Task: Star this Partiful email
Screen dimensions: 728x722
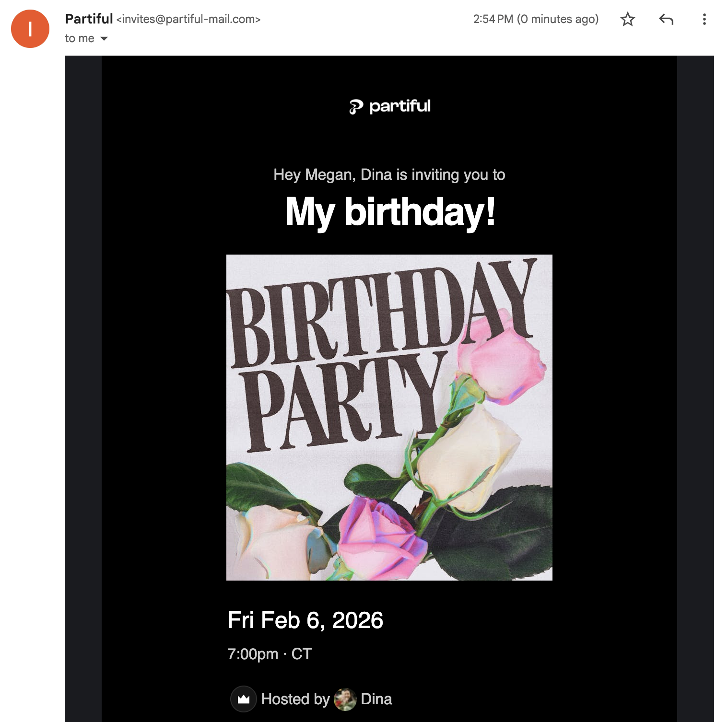Action: point(627,20)
